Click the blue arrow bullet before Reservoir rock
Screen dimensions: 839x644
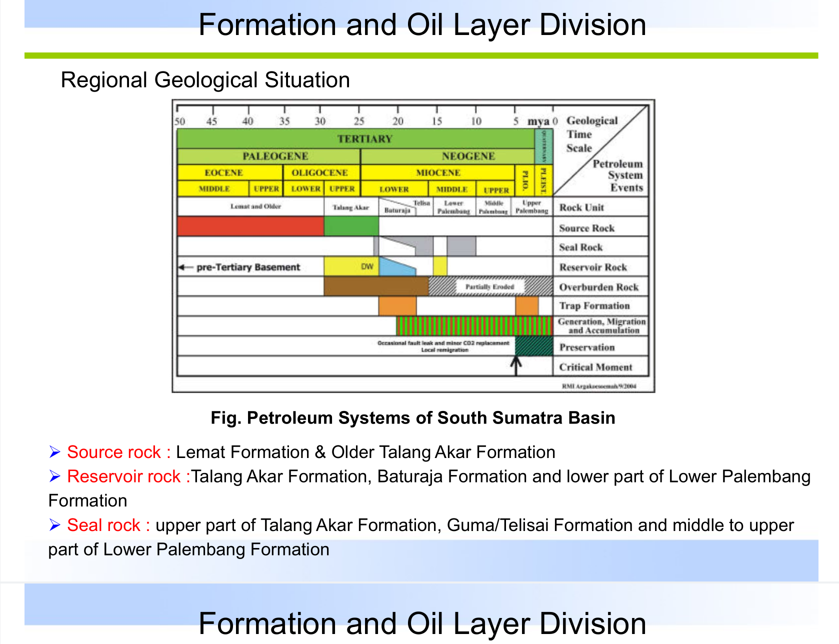tap(54, 477)
